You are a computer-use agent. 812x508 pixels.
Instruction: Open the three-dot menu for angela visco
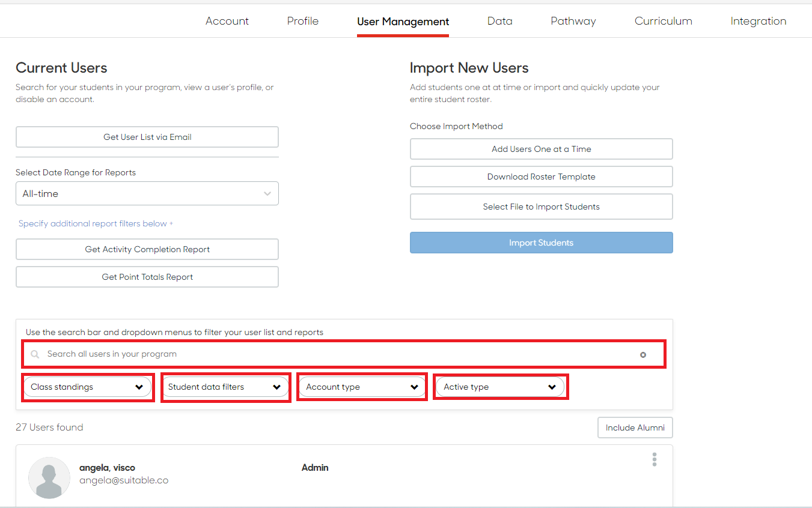(x=655, y=459)
